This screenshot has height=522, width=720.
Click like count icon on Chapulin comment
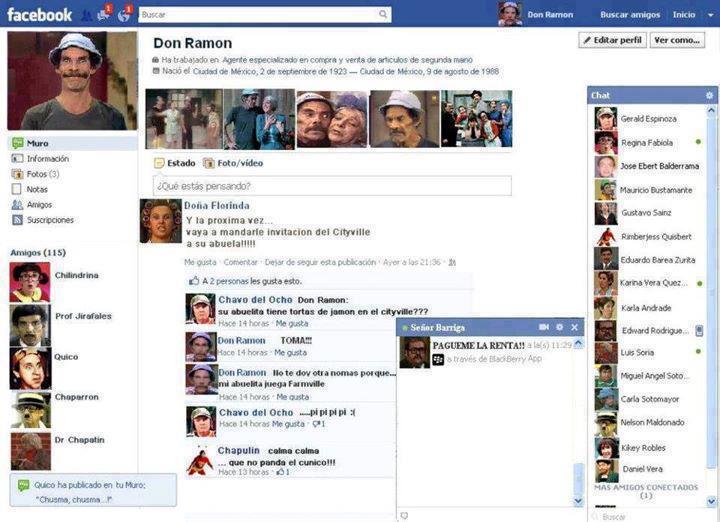click(283, 472)
